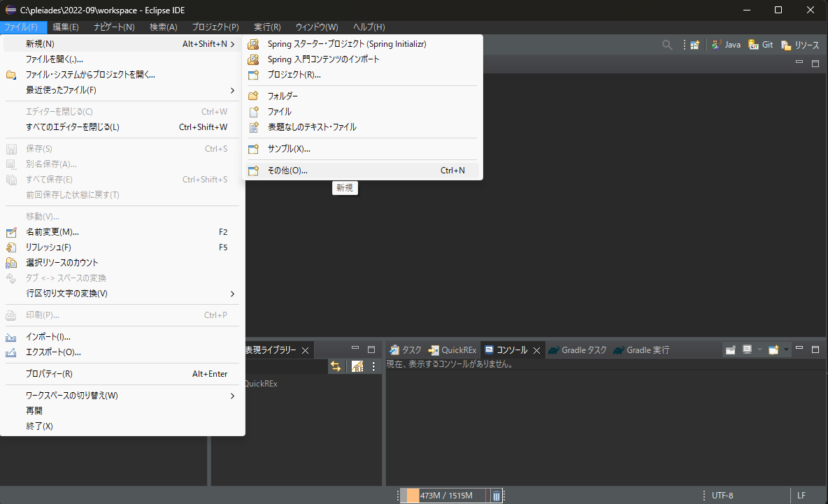Open the 実行(R) menu
The height and width of the screenshot is (504, 828).
coord(267,27)
